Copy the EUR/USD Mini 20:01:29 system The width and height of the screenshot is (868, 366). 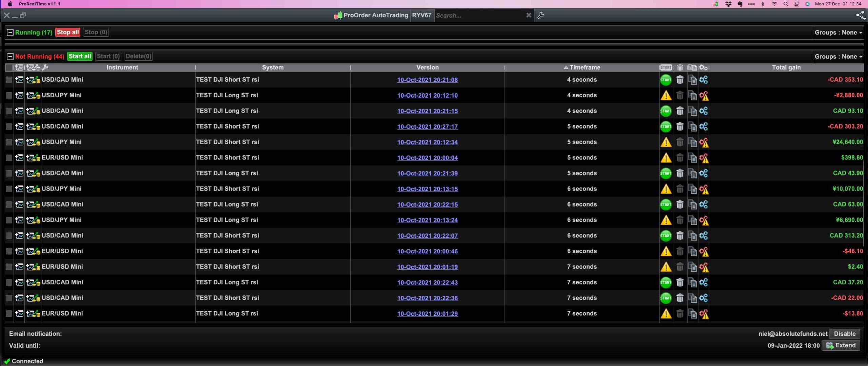coord(692,314)
